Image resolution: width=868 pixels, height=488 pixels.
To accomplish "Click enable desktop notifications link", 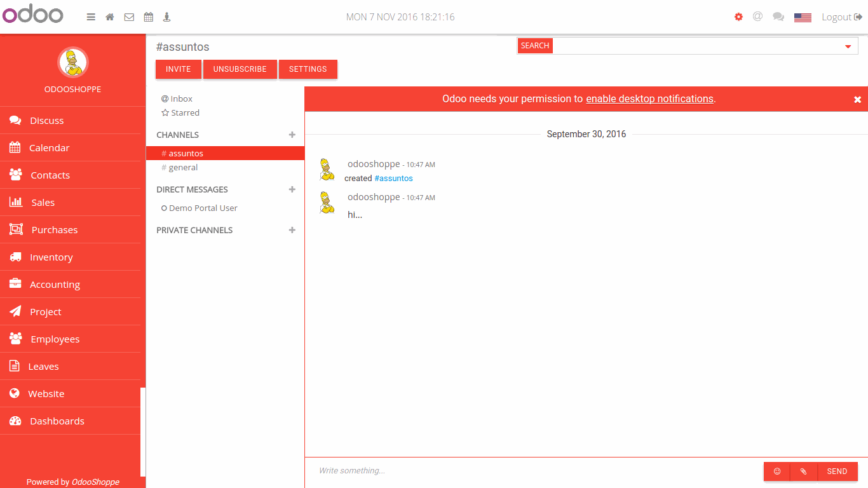I will pyautogui.click(x=649, y=99).
